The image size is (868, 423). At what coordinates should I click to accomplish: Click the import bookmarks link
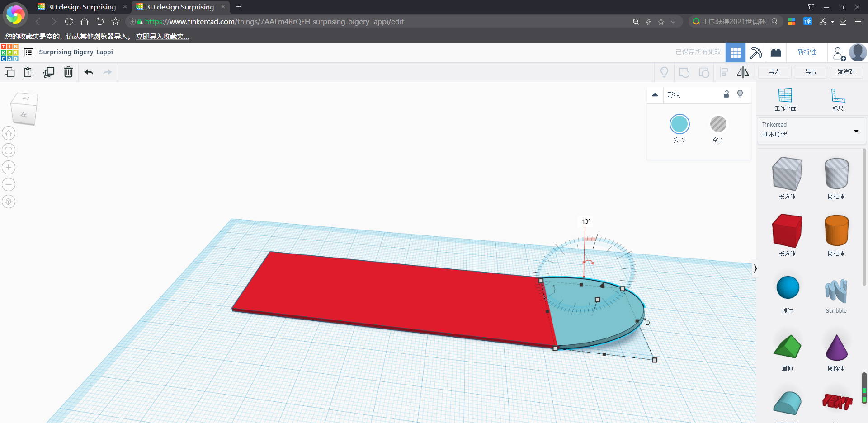click(x=162, y=37)
